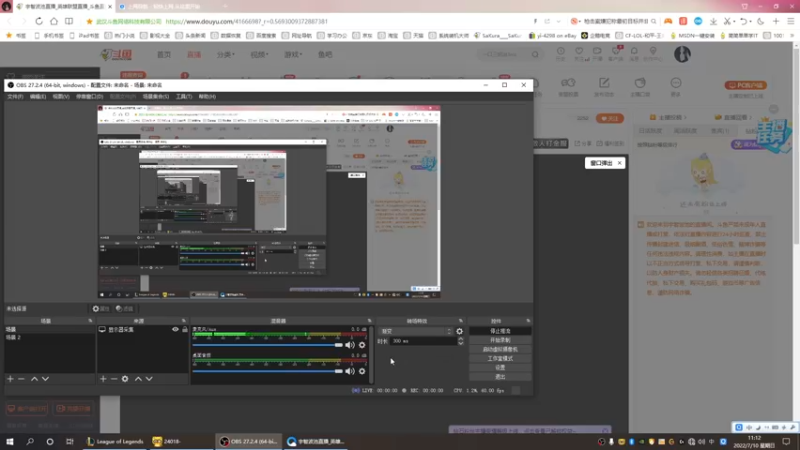Open OBS Tools menu
Screen dimensions: 800x450
(x=184, y=96)
